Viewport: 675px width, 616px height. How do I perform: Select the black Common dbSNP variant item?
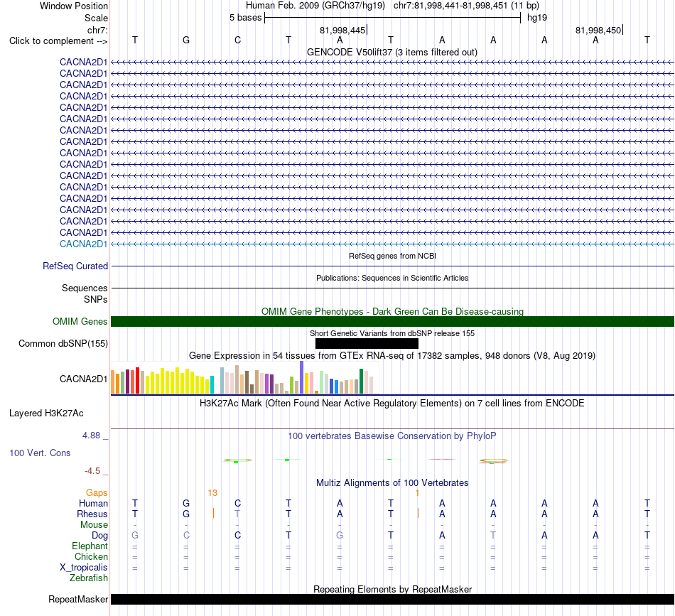pos(367,343)
